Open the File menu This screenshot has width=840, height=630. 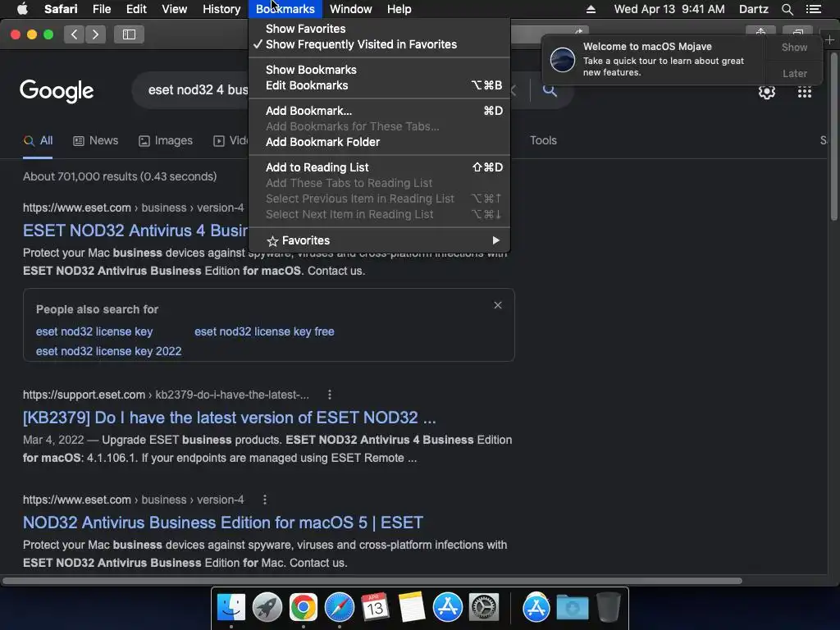pos(101,9)
